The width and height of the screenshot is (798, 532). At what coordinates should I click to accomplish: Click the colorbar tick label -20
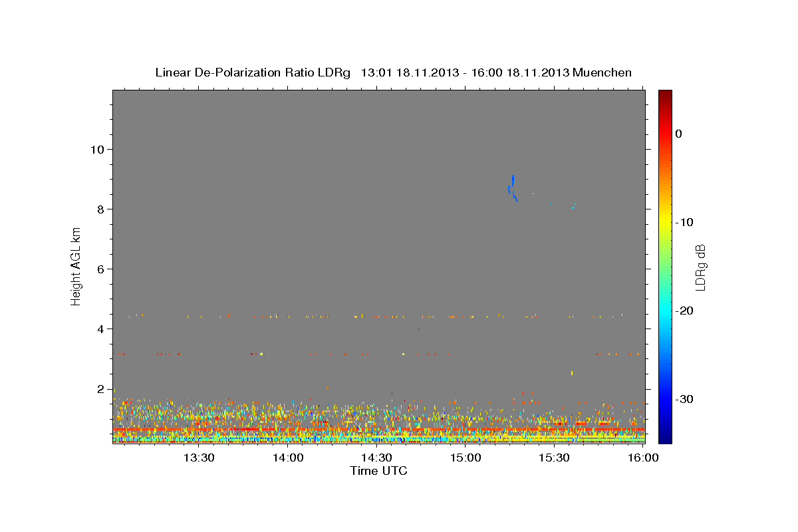(x=684, y=311)
